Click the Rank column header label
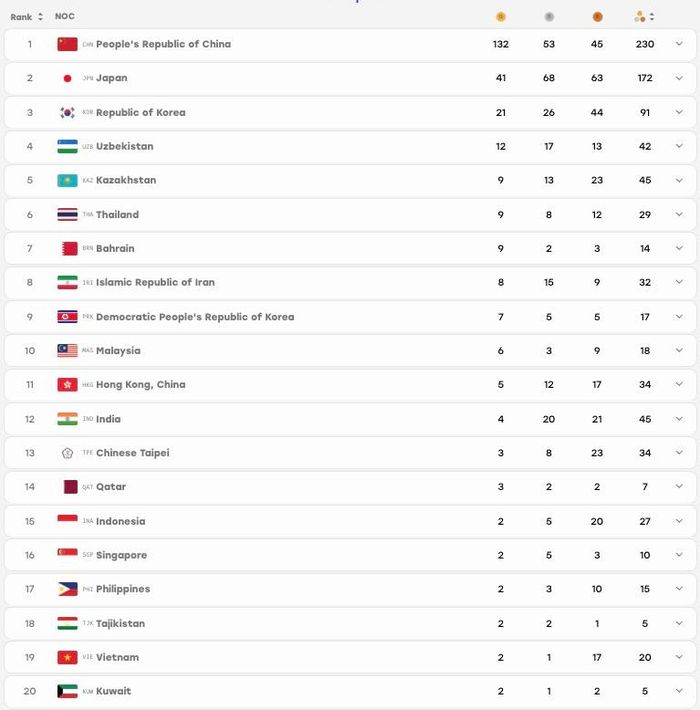Screen dimensions: 700x710 21,17
